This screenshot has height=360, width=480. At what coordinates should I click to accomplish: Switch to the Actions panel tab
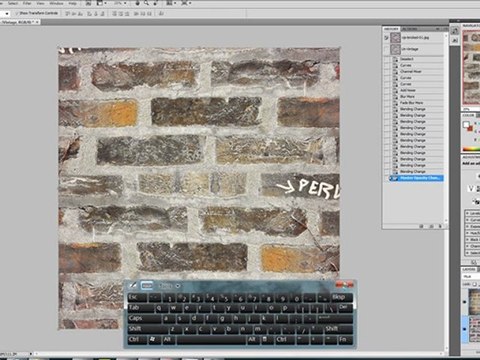pos(411,29)
